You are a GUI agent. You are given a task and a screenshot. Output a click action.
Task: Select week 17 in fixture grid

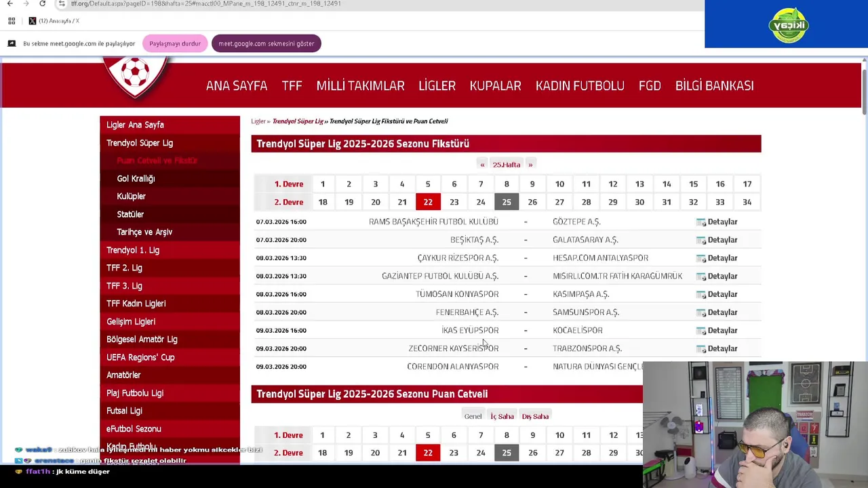(x=747, y=184)
